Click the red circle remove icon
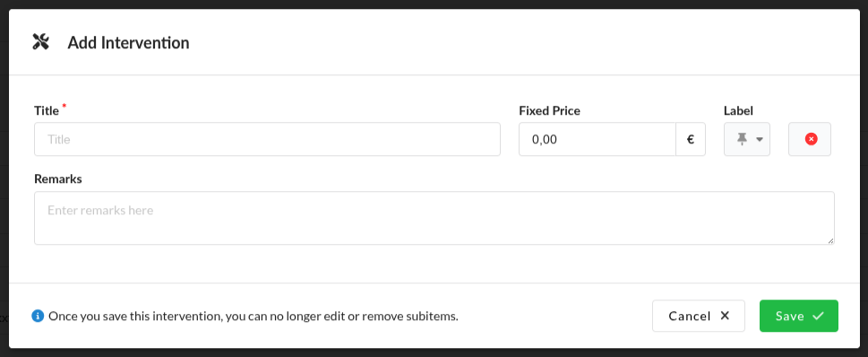Viewport: 868px width, 357px height. tap(811, 139)
